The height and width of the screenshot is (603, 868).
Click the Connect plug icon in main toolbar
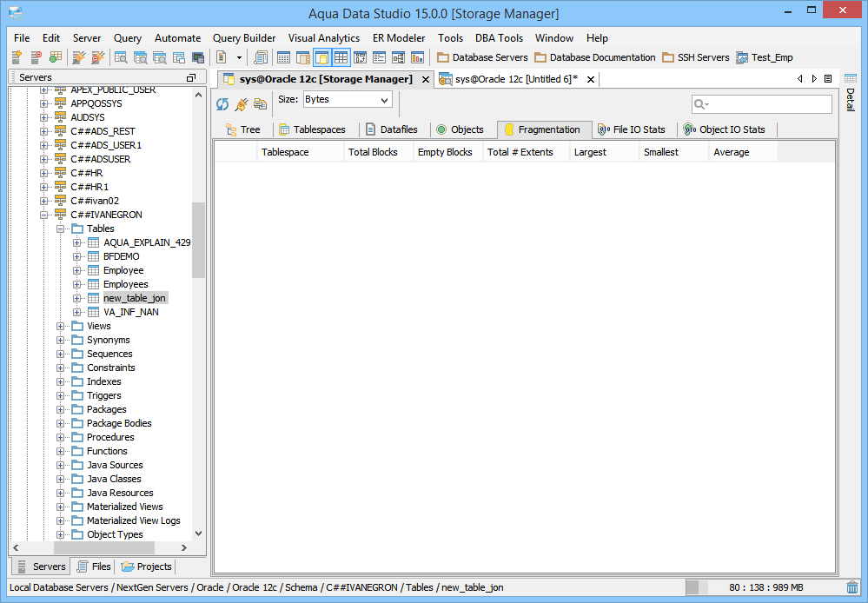(x=79, y=57)
